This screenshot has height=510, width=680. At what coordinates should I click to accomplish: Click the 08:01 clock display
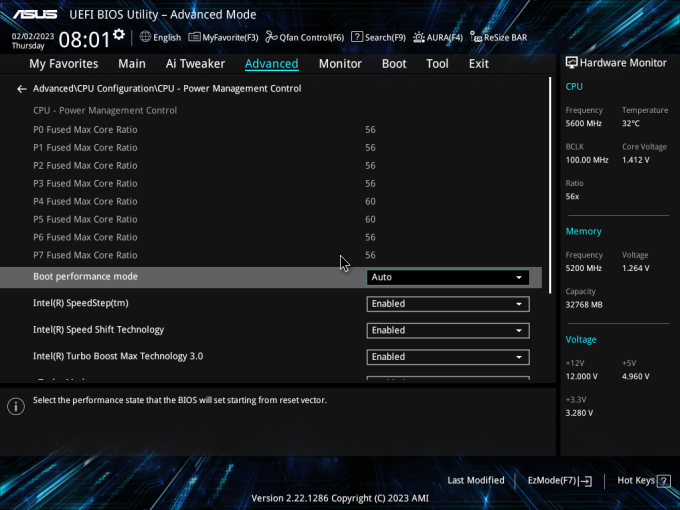point(84,39)
